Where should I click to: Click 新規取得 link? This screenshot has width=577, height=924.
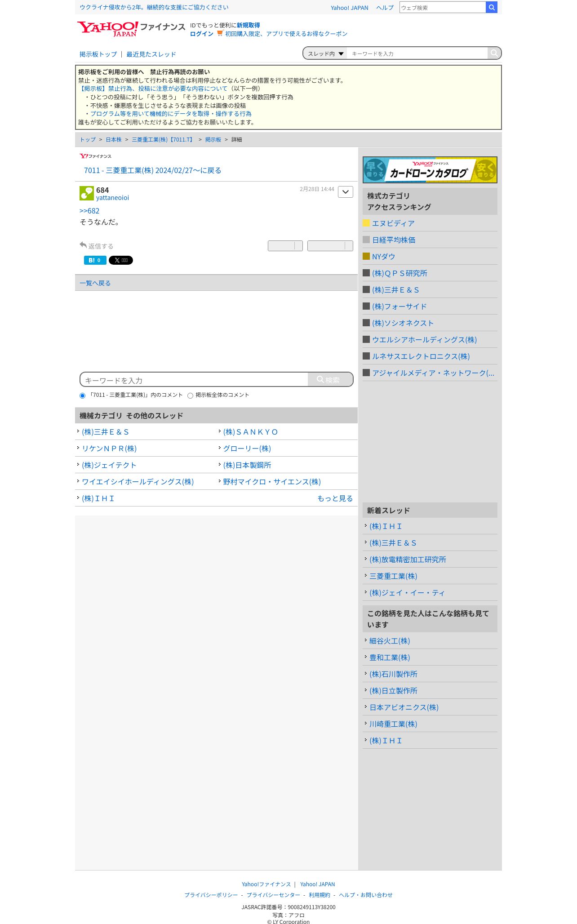point(248,25)
